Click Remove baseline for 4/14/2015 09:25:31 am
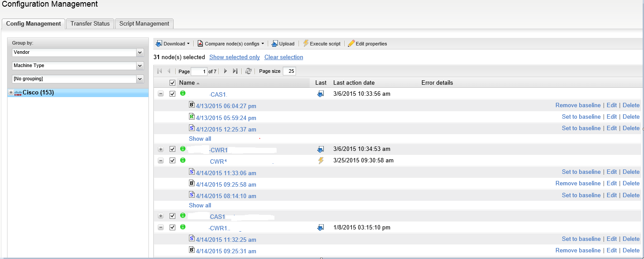This screenshot has height=259, width=644. tap(578, 250)
